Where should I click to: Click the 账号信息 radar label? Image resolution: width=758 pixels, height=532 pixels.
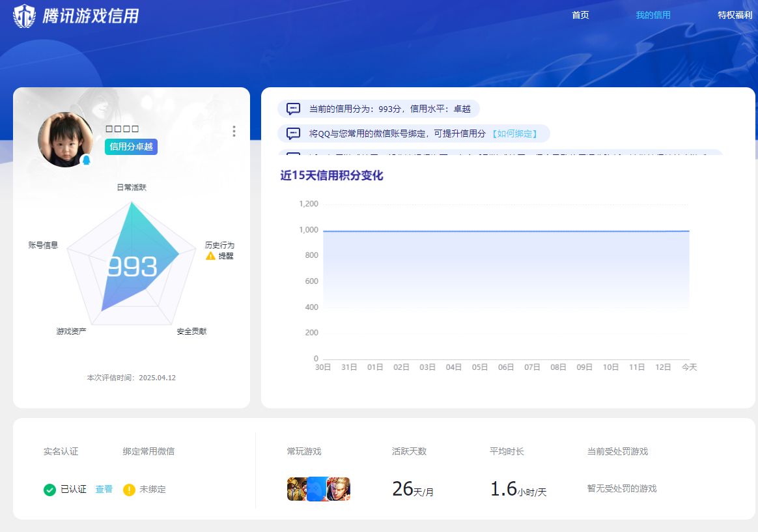point(43,245)
